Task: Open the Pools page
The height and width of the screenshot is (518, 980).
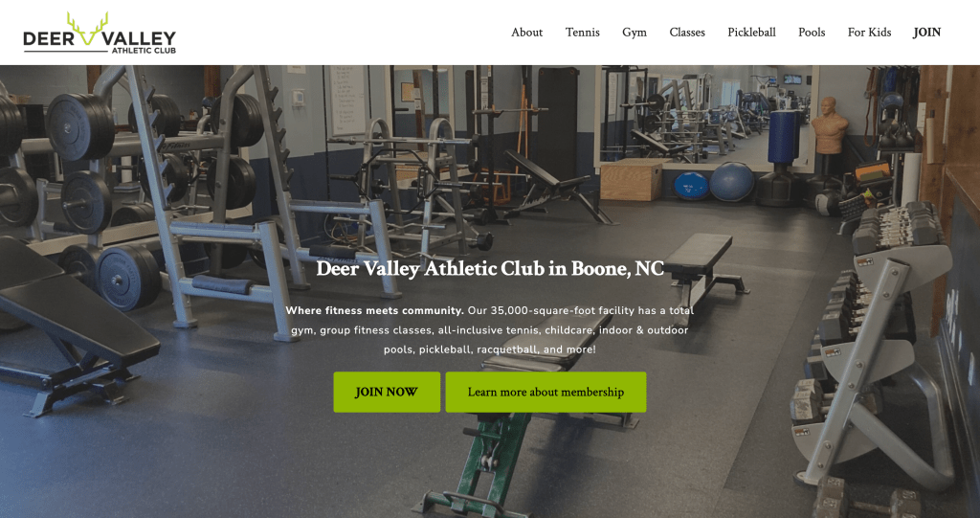Action: tap(812, 33)
